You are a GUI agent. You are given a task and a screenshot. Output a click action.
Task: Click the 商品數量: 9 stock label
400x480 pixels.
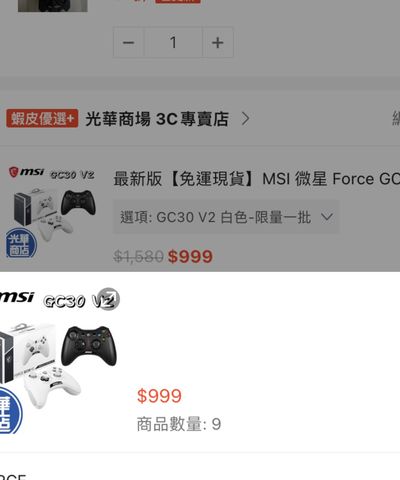point(179,424)
